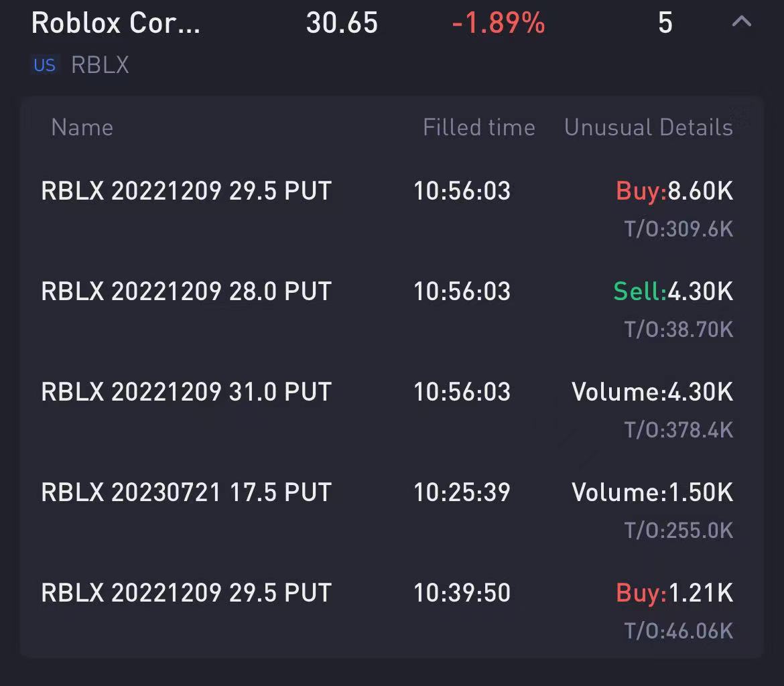This screenshot has height=686, width=784.
Task: Click the Buy:8.60K unusual detail
Action: [x=674, y=192]
